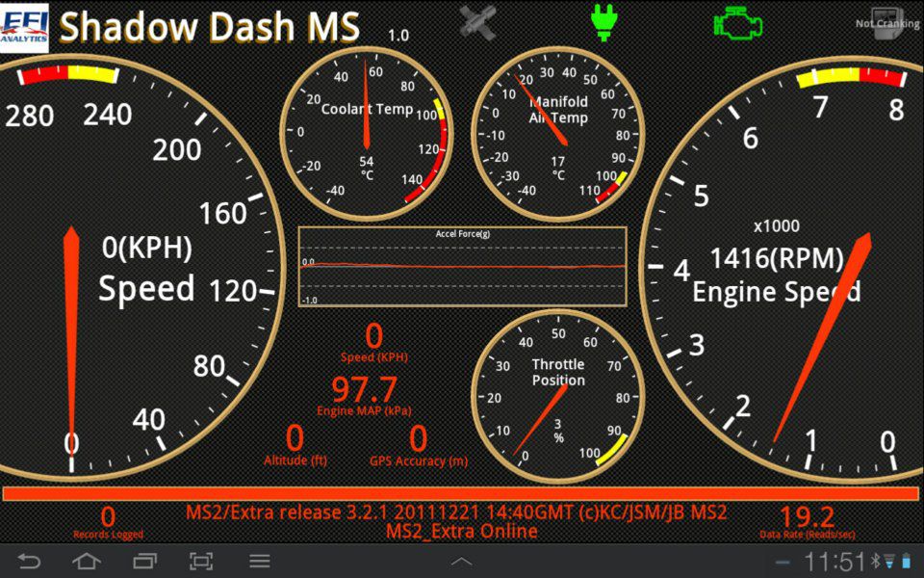
Task: Open the menu via three-line icon
Action: click(x=259, y=561)
